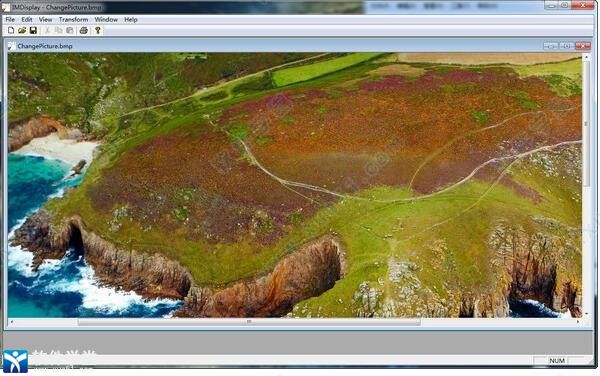Open the Window menu
600x376 pixels.
click(106, 19)
